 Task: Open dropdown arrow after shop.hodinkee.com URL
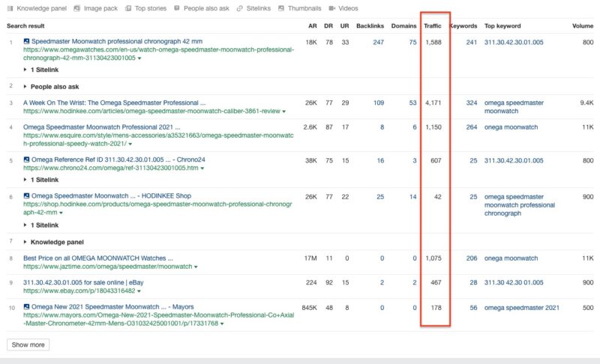click(x=61, y=213)
